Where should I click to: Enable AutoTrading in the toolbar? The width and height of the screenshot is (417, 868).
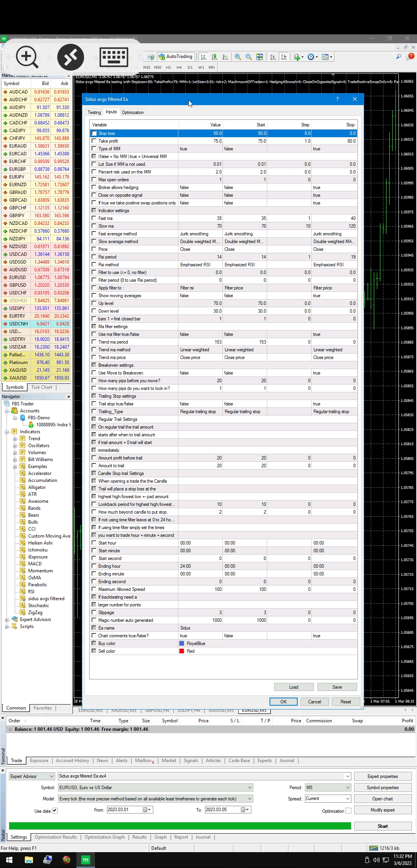coord(176,56)
